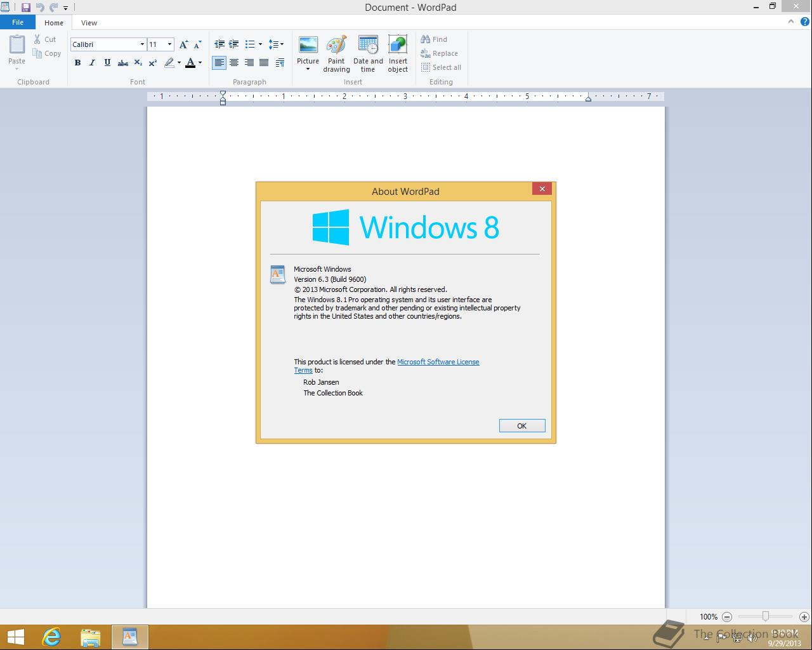Expand the highlight color dropdown arrow

179,63
